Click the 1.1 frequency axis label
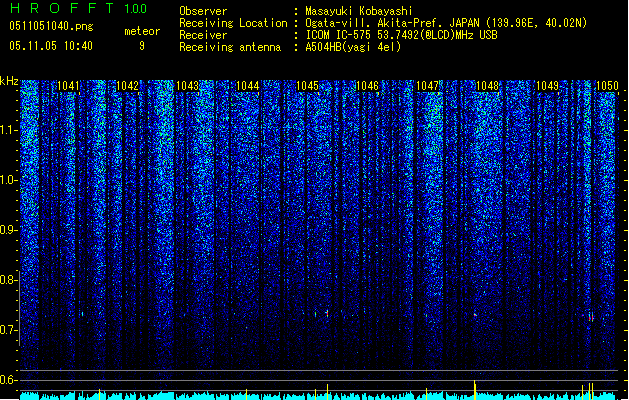 point(8,130)
